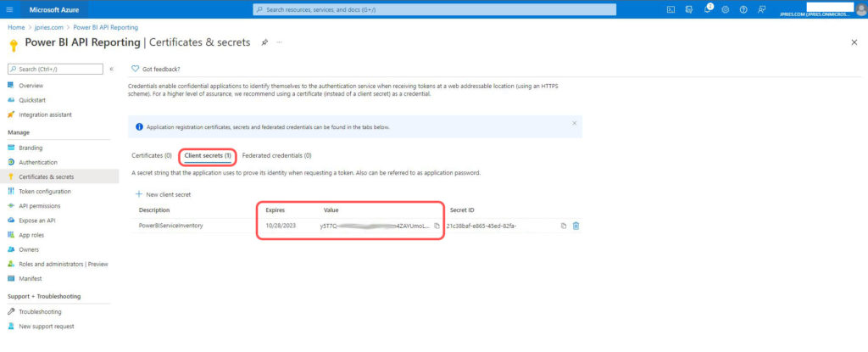Click the help question mark icon

pyautogui.click(x=743, y=9)
